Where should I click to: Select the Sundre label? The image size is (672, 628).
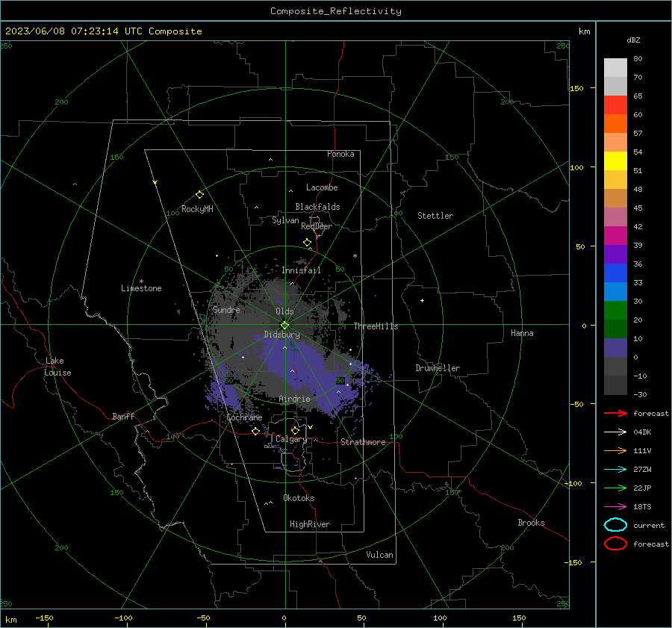point(226,309)
